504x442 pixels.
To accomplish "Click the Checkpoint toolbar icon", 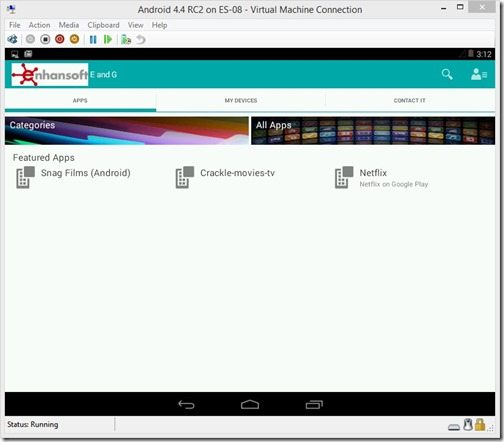I will click(126, 40).
